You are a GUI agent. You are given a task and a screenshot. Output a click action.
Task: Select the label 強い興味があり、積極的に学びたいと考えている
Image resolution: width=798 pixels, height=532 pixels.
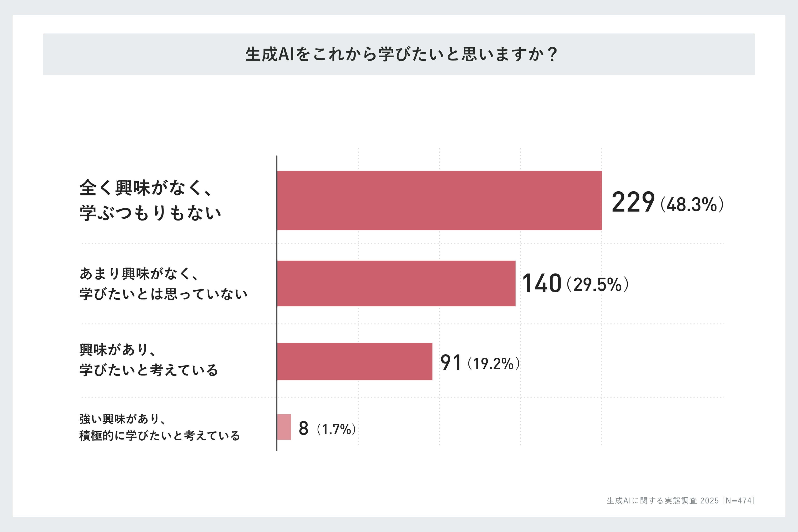159,427
